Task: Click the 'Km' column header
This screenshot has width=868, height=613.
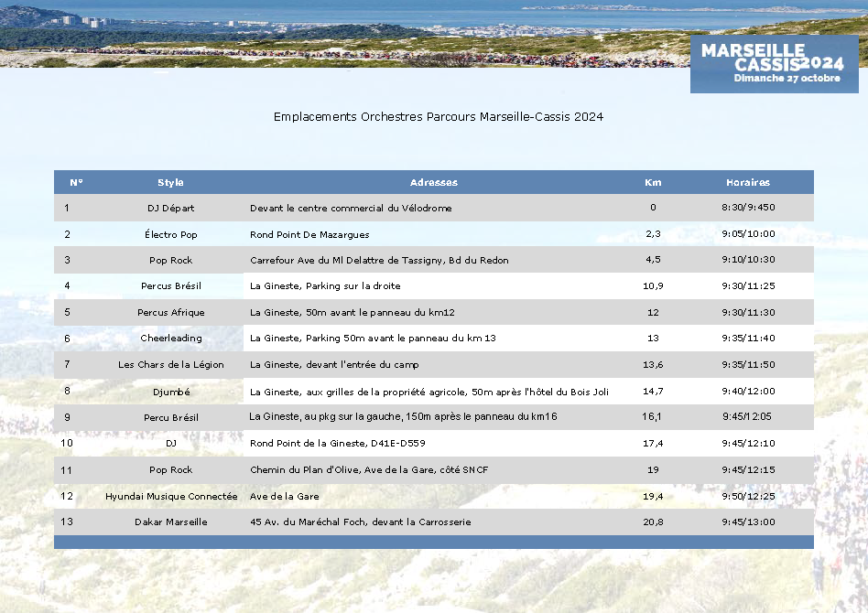Action: (x=653, y=182)
